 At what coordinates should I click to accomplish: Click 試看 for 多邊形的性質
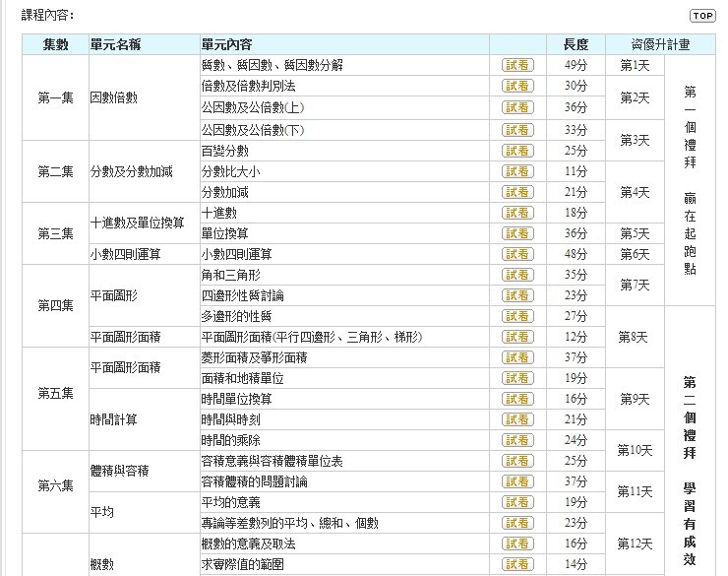pyautogui.click(x=517, y=316)
